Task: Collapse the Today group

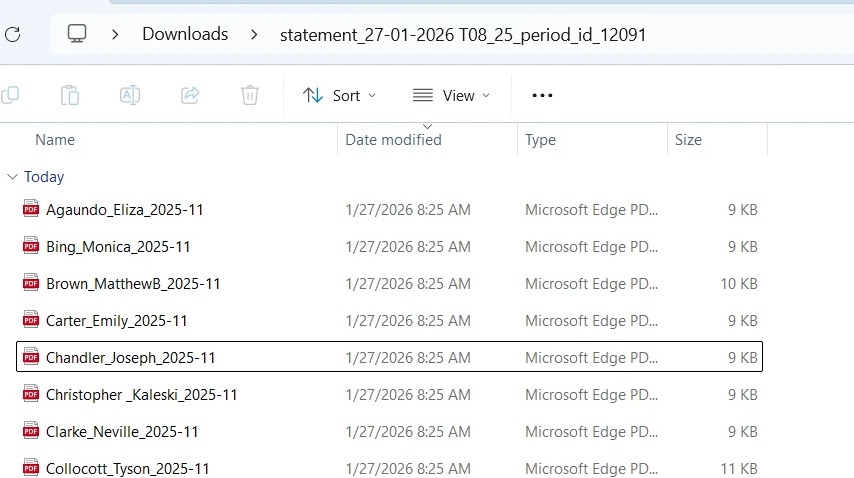Action: tap(12, 177)
